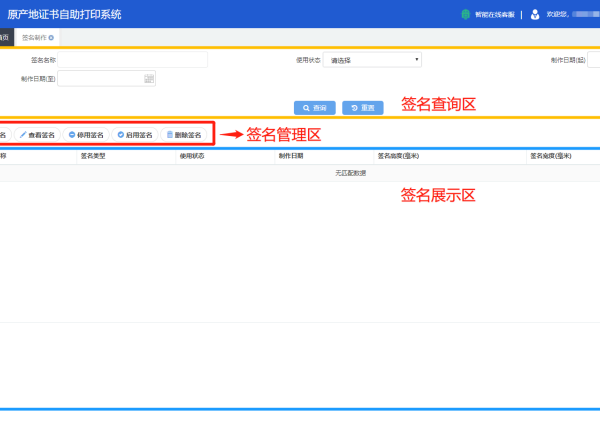600x431 pixels.
Task: Click the 智能在线客服 link text
Action: 495,15
